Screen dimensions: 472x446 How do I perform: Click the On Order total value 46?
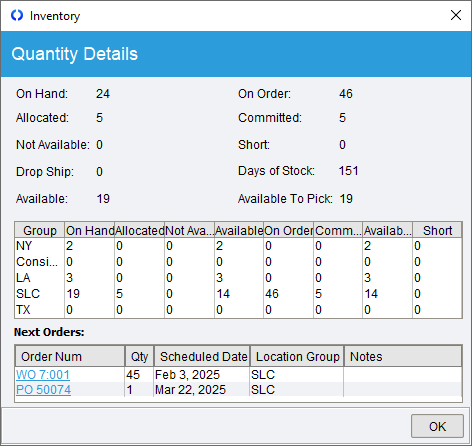[x=346, y=94]
